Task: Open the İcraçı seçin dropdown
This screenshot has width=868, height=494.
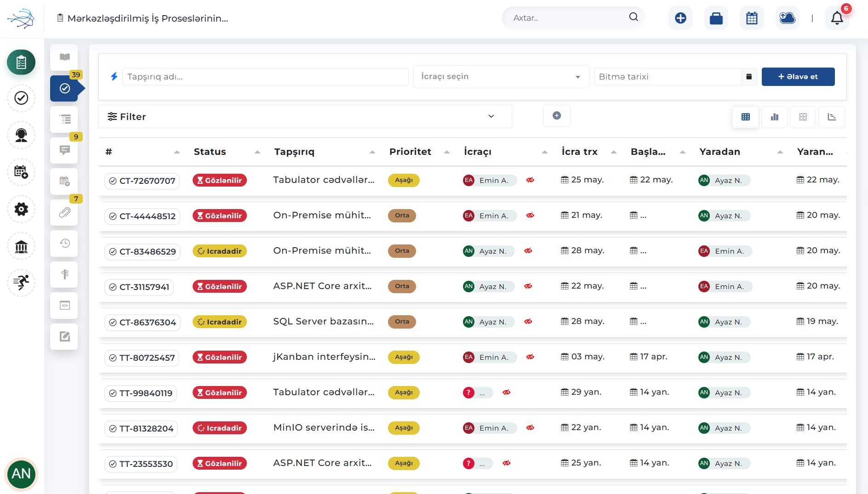Action: click(501, 77)
